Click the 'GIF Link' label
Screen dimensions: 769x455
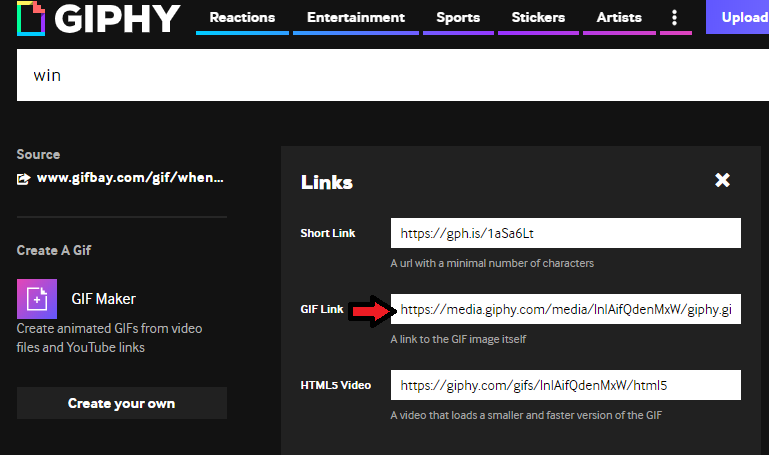point(322,309)
